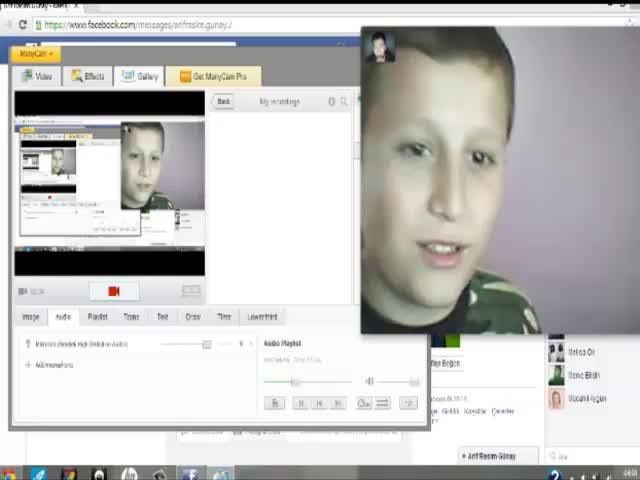
Task: Click the Chrome icon in the taskbar
Action: coord(9,475)
